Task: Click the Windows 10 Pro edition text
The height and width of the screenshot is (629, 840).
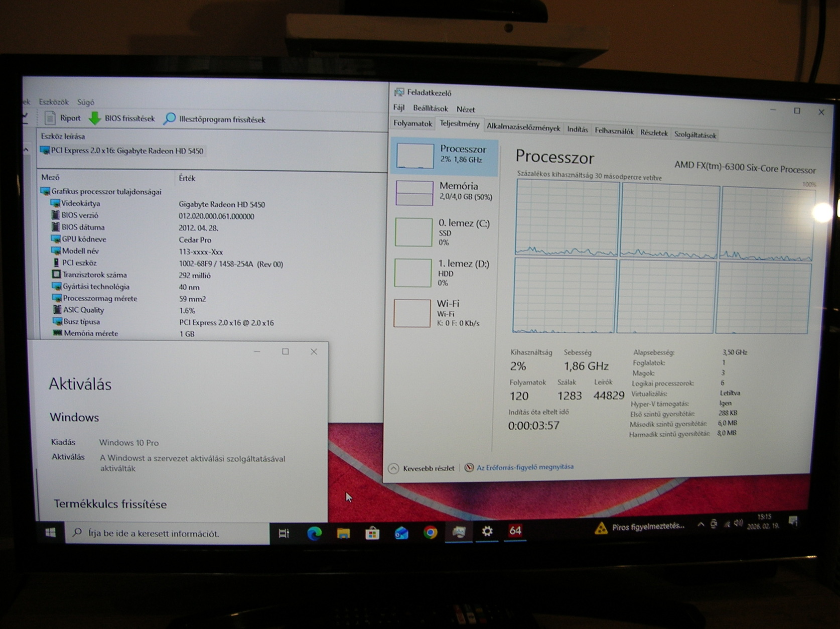Action: point(129,443)
